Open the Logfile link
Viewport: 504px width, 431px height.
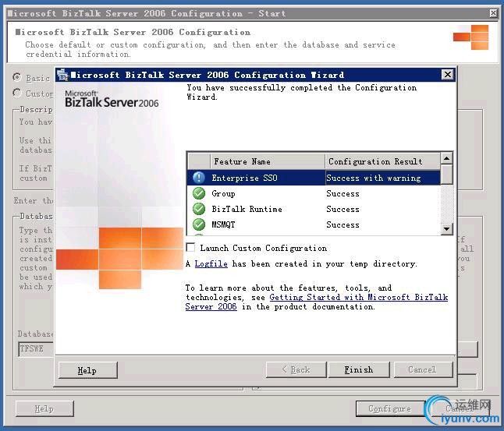[211, 264]
